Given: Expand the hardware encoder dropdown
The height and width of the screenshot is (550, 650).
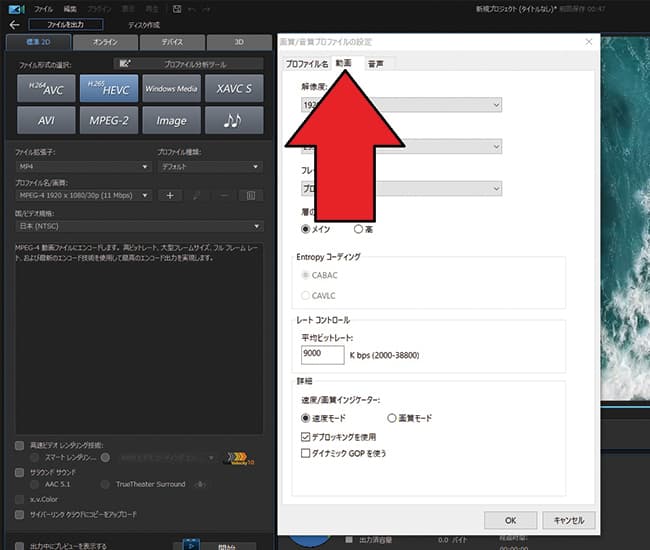Looking at the screenshot, I should 166,458.
